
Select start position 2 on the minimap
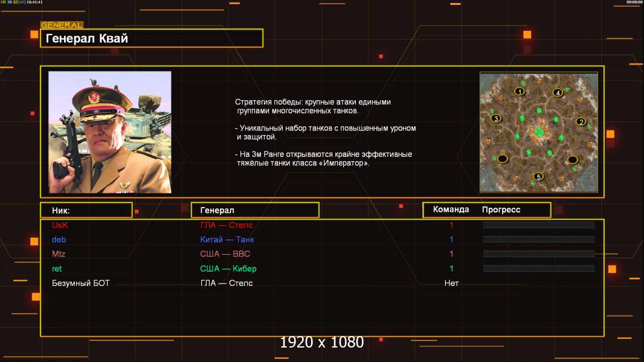pyautogui.click(x=581, y=121)
